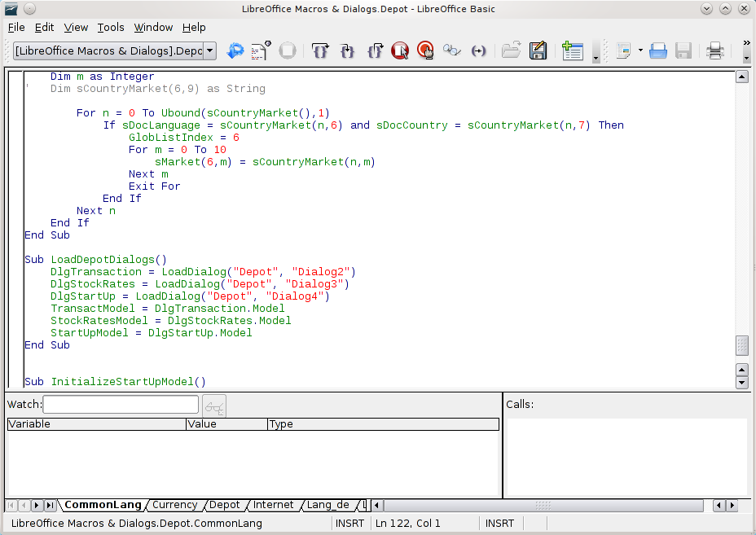Click 'StartUpModel = DlgStartUp.Model' code line
Image resolution: width=756 pixels, height=535 pixels.
pos(151,332)
